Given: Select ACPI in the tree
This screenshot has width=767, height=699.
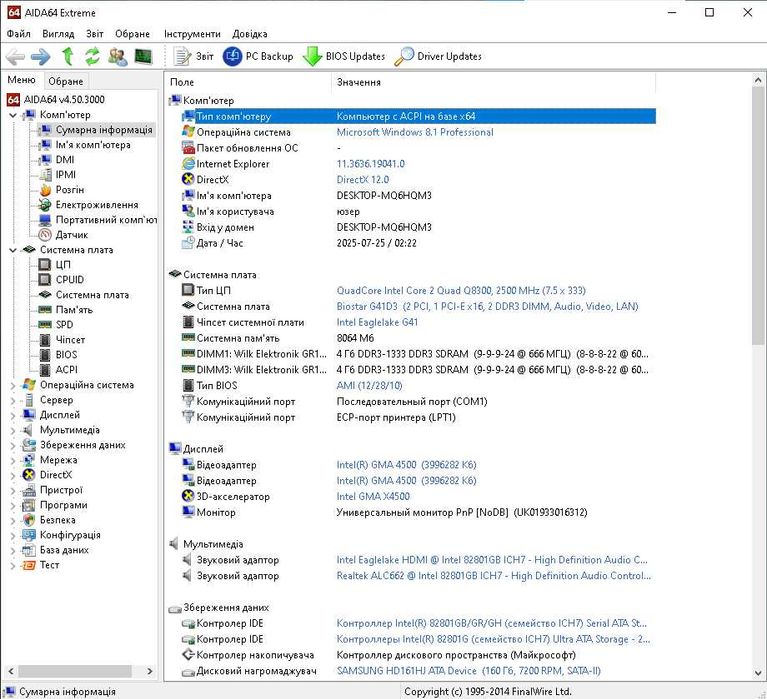Looking at the screenshot, I should pyautogui.click(x=58, y=370).
